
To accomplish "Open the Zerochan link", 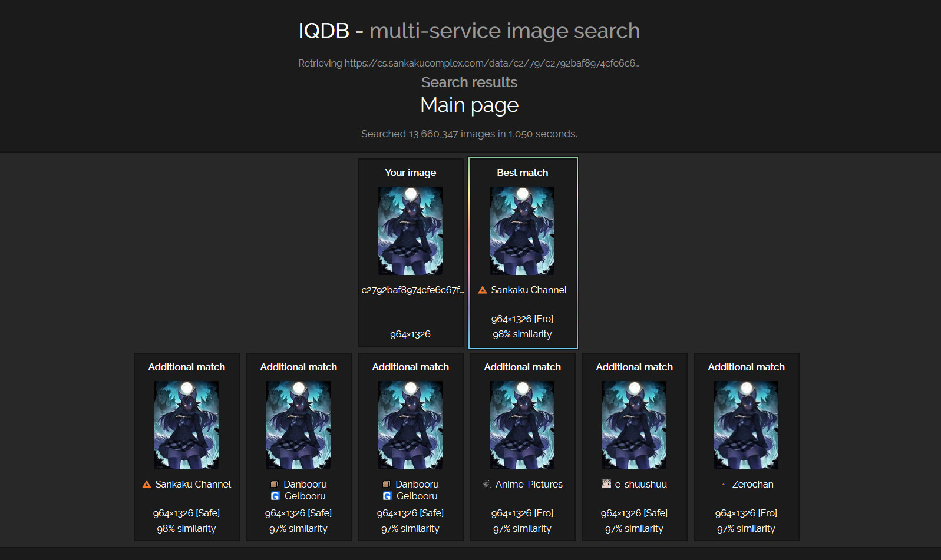I will tap(753, 484).
